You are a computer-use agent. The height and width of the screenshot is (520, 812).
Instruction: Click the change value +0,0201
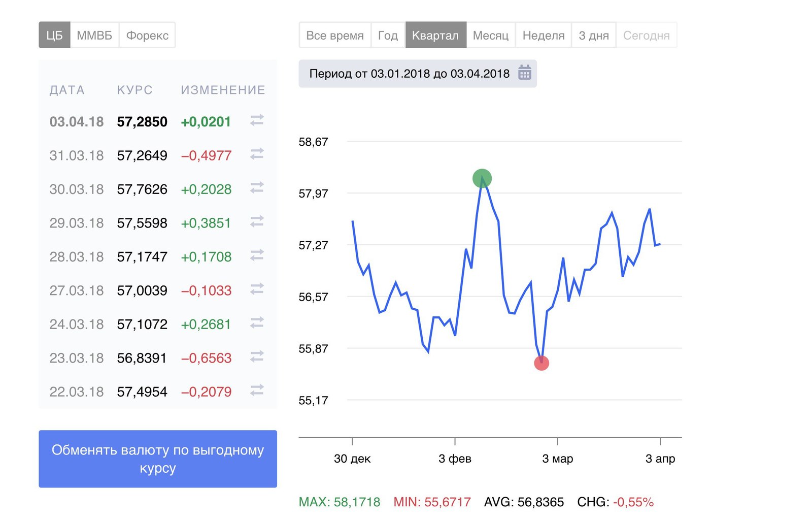point(206,122)
